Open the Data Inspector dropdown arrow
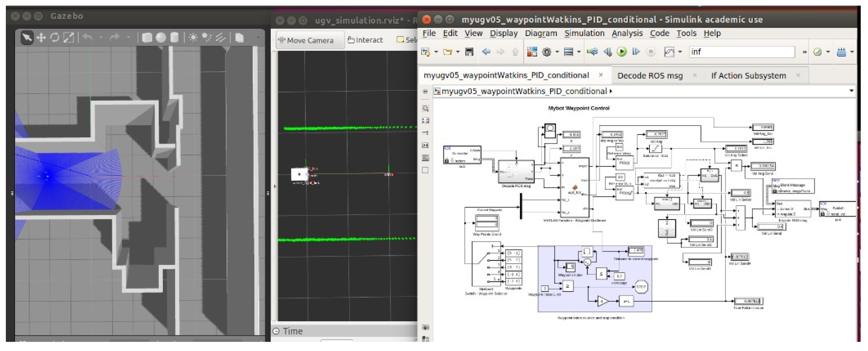 click(x=680, y=52)
